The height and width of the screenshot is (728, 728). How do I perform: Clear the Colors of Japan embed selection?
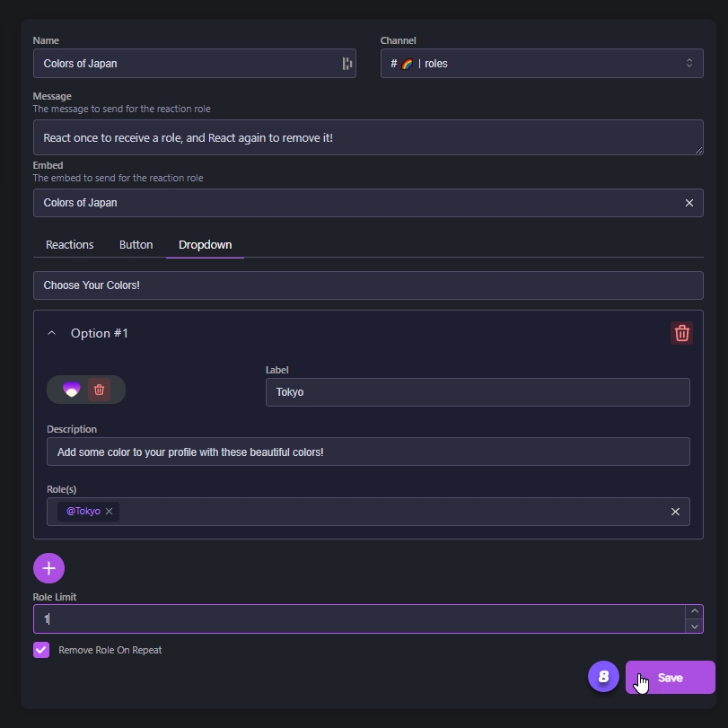(689, 203)
